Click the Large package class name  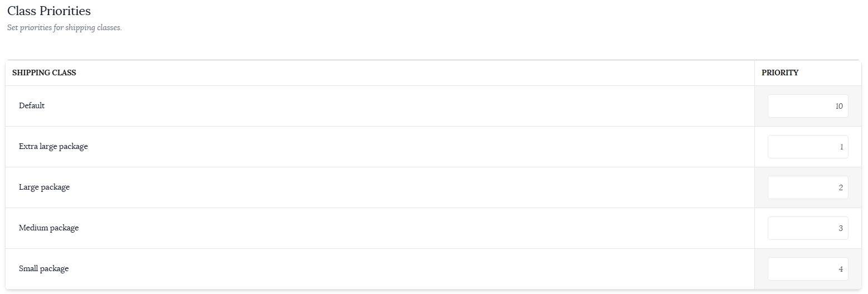tap(45, 187)
